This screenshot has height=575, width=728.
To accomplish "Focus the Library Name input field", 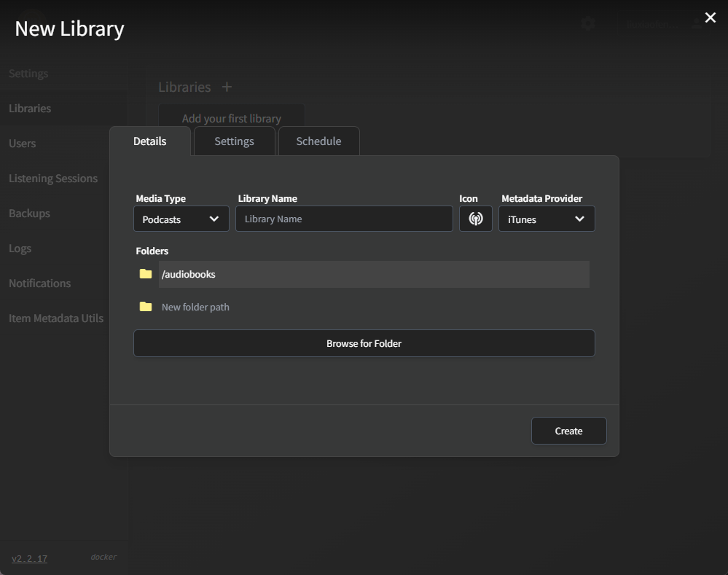I will pyautogui.click(x=344, y=219).
